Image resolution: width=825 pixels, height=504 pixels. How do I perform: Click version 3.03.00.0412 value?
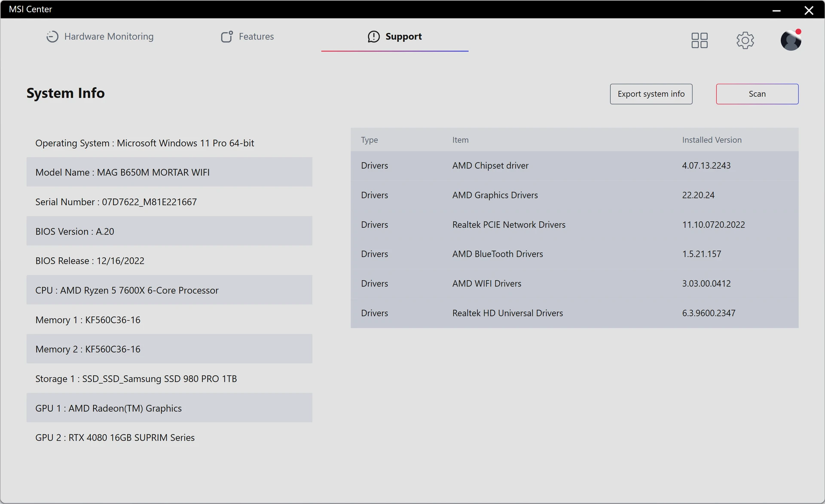point(706,284)
